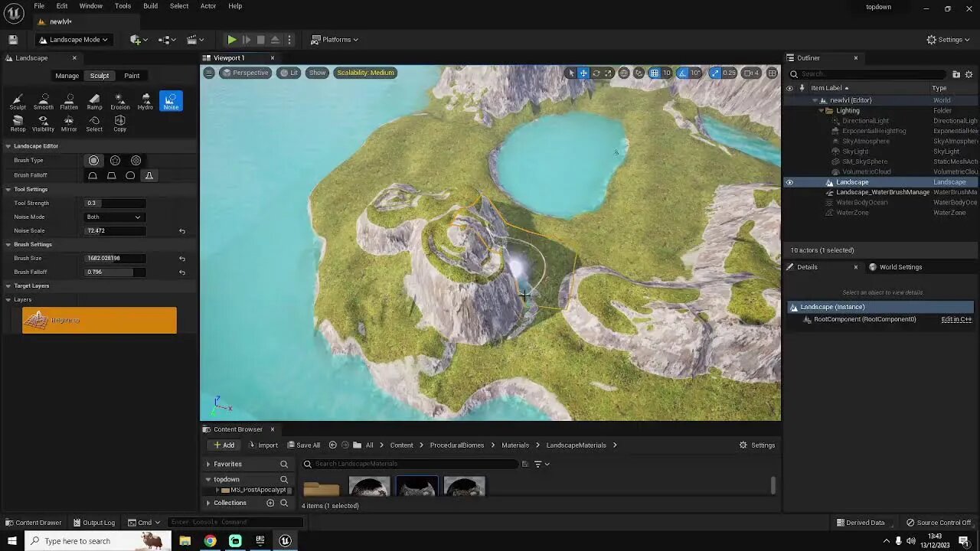Select spherical brush falloff
This screenshot has height=551, width=980.
click(x=130, y=175)
